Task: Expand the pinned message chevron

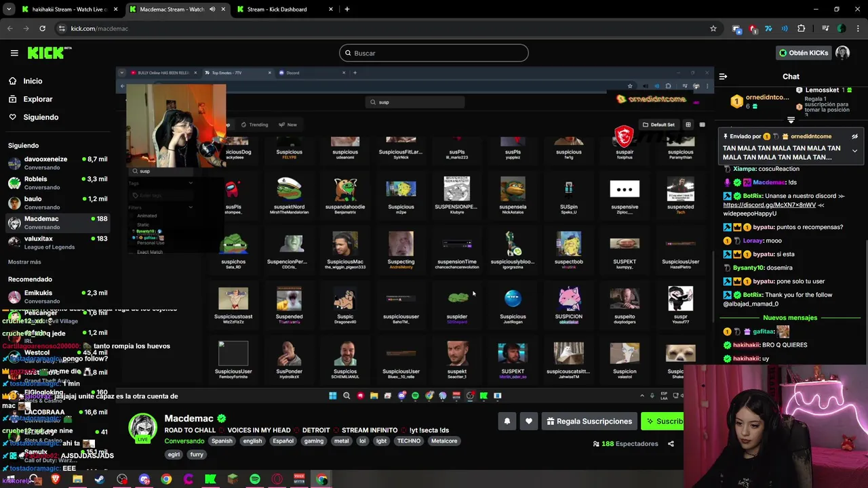Action: [x=854, y=150]
